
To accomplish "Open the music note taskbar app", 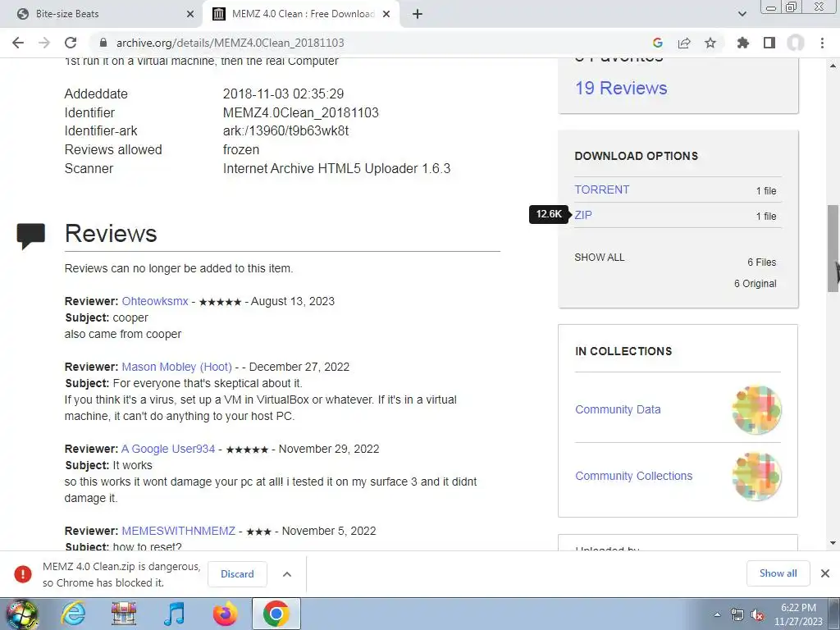I will (174, 614).
